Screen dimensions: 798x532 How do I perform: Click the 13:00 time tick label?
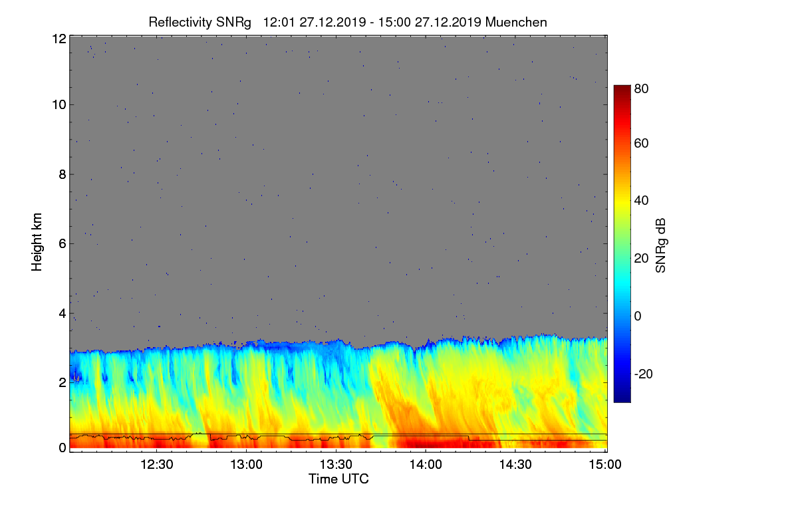(x=247, y=464)
